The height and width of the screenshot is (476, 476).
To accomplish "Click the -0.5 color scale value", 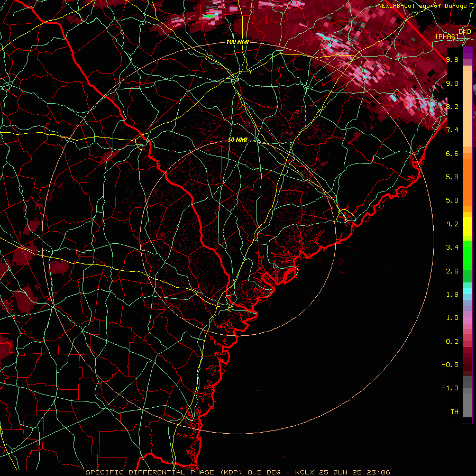I will coord(451,365).
